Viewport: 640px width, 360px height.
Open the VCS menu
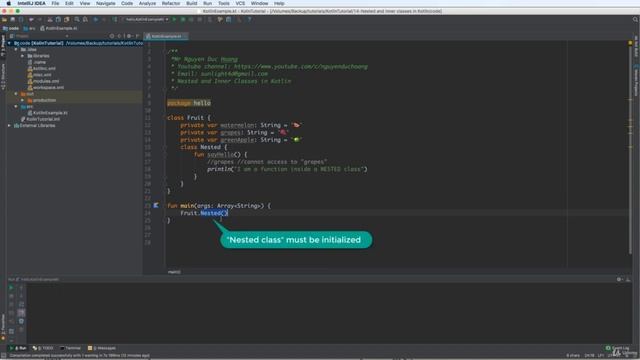[x=240, y=3]
